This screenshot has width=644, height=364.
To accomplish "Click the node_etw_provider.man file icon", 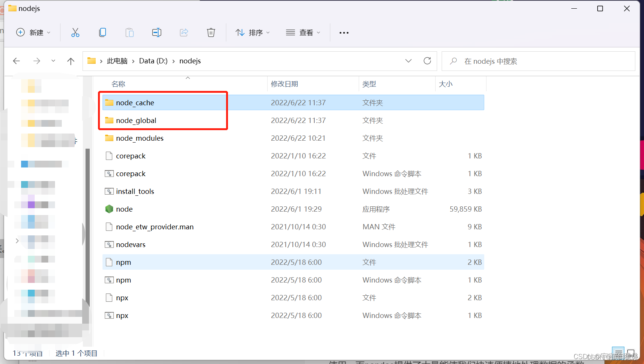I will coord(109,227).
